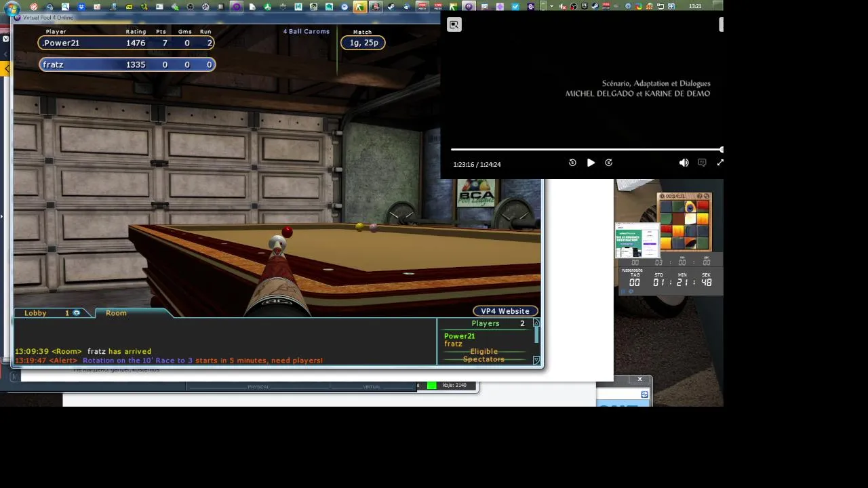
Task: Click the green network activity indicator
Action: click(431, 386)
